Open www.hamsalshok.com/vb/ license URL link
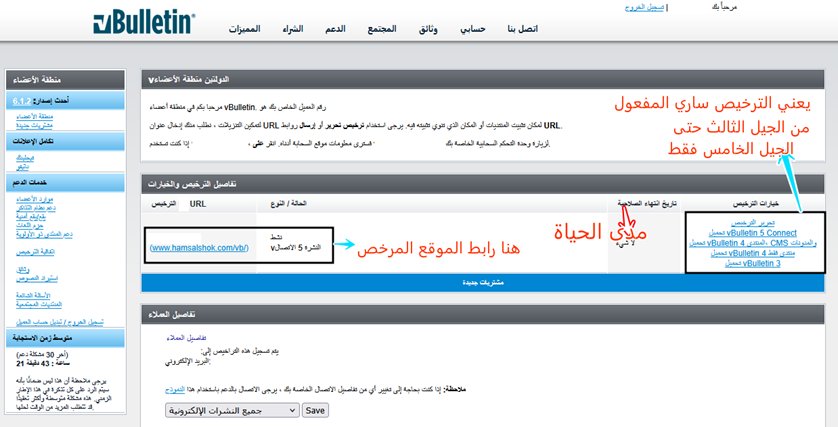Image resolution: width=838 pixels, height=427 pixels. (x=199, y=248)
